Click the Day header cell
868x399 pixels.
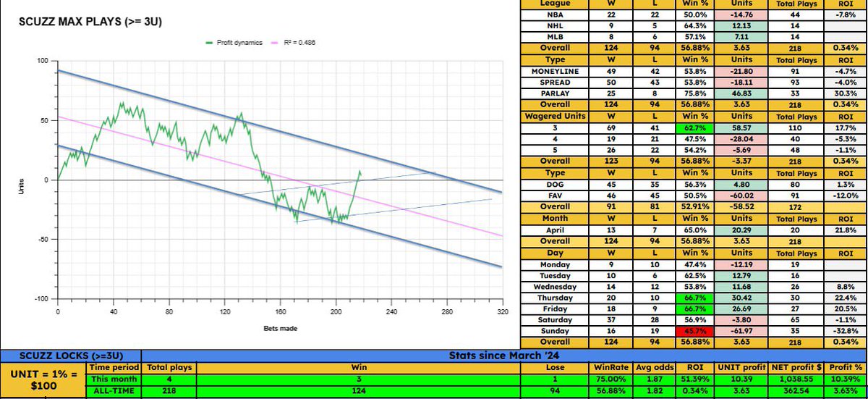click(x=556, y=253)
